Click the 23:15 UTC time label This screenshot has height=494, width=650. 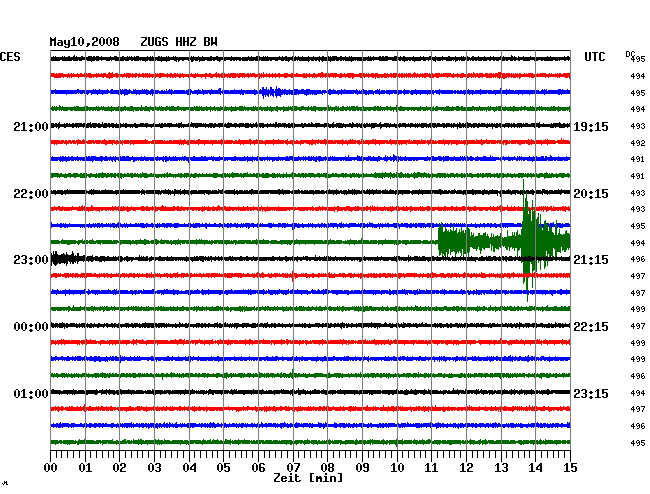(x=591, y=393)
